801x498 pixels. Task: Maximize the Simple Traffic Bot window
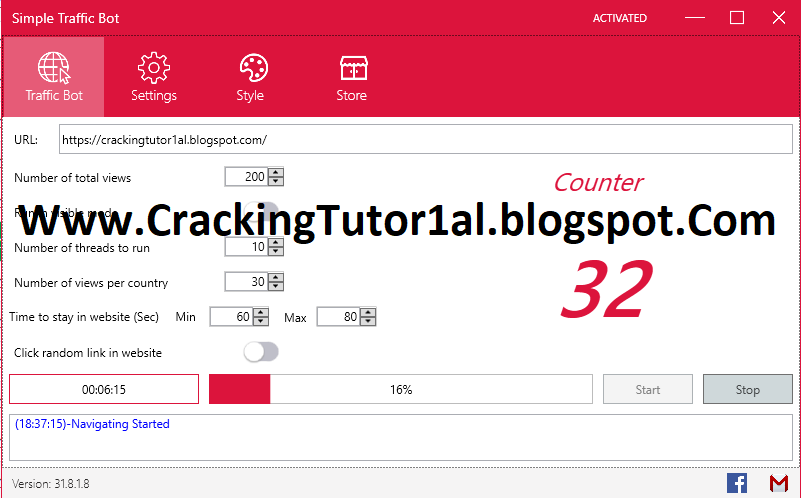(x=737, y=18)
